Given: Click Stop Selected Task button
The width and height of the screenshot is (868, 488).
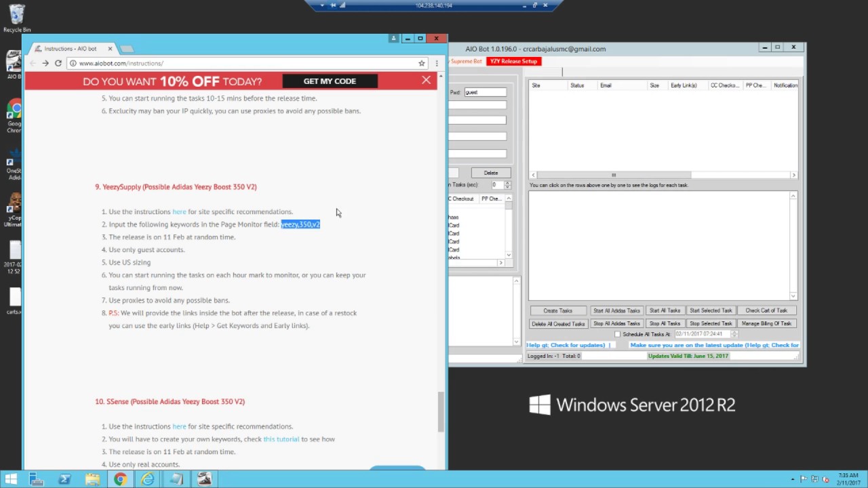Looking at the screenshot, I should coord(711,323).
